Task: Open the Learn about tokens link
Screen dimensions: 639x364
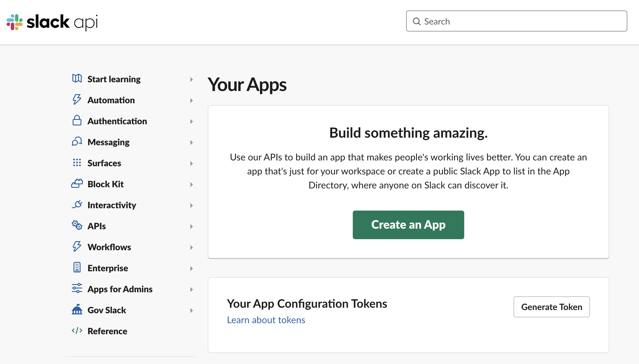Action: point(266,320)
